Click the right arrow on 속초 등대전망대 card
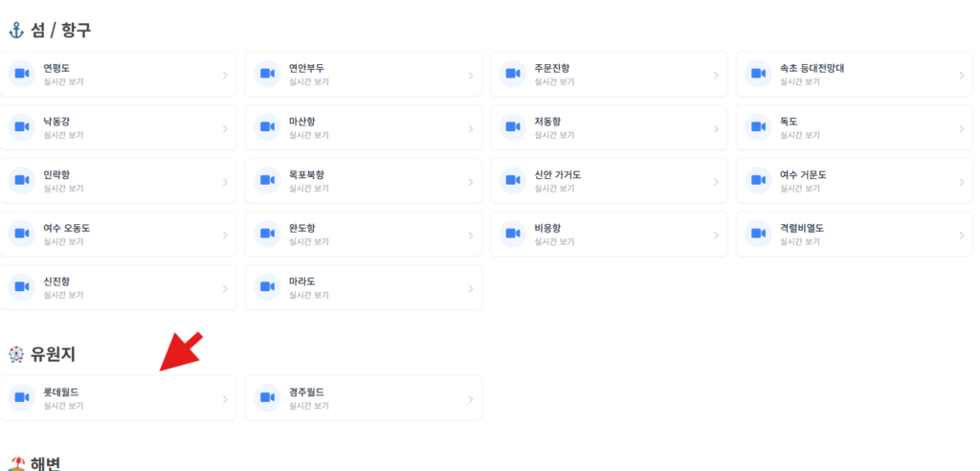This screenshot has height=471, width=980. [x=961, y=75]
